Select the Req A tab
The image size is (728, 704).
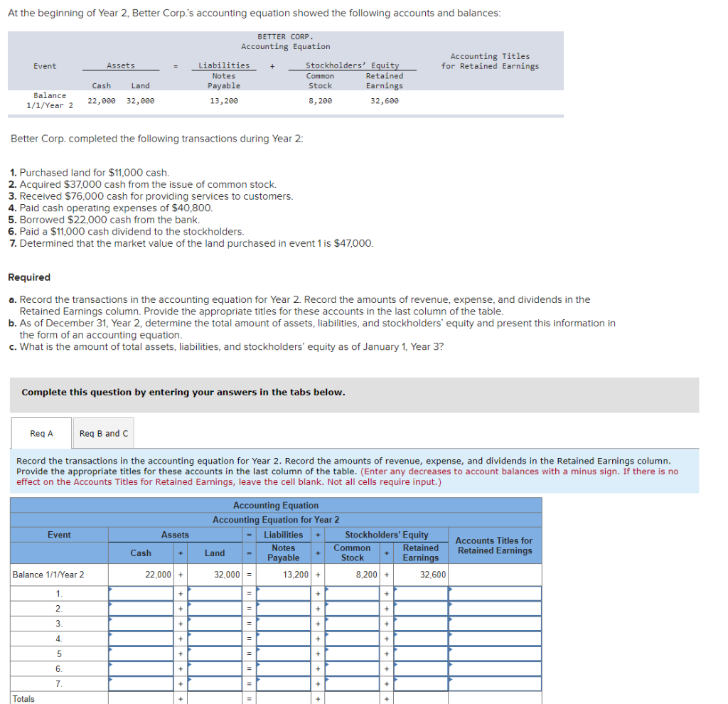tap(41, 432)
